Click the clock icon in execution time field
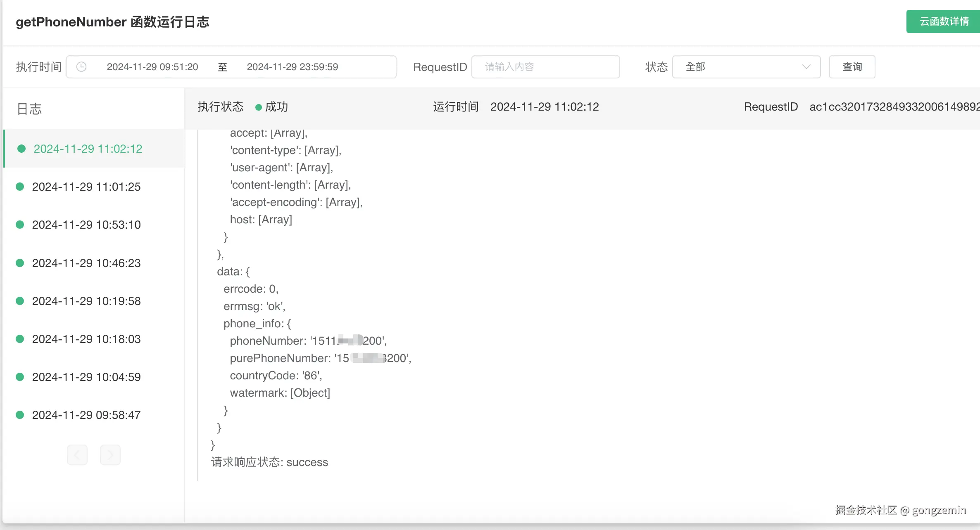The image size is (980, 530). coord(81,67)
